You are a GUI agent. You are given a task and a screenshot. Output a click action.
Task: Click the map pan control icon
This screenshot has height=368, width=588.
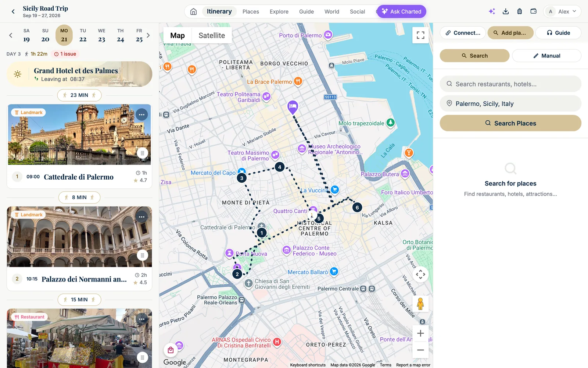pos(420,275)
